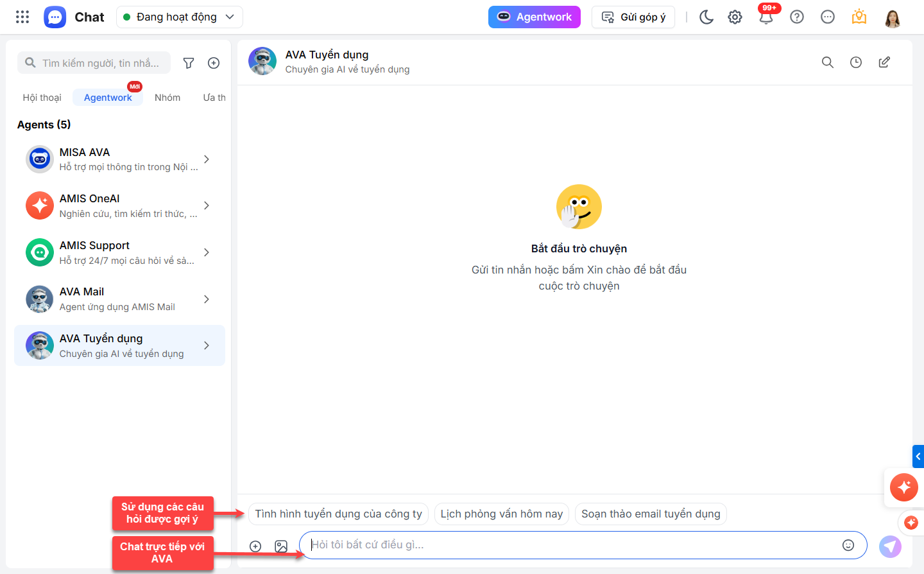Click the Agentwork button in top bar
The width and height of the screenshot is (924, 574).
[535, 17]
